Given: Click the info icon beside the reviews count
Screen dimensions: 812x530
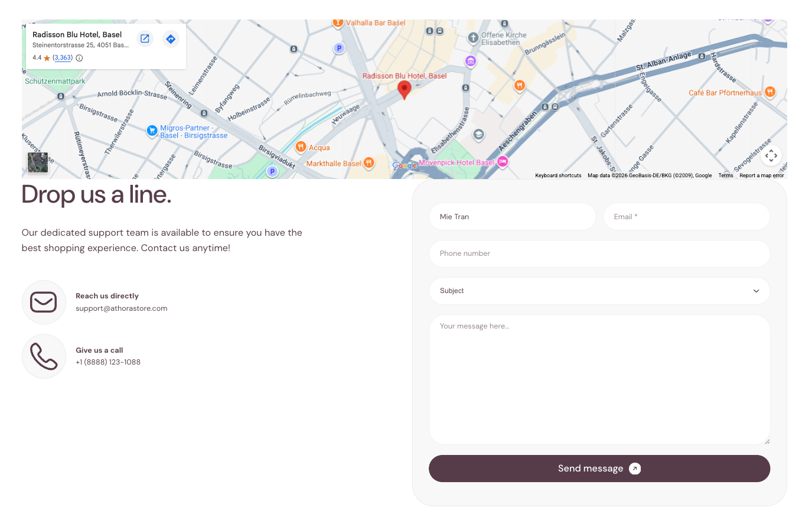Looking at the screenshot, I should point(79,58).
